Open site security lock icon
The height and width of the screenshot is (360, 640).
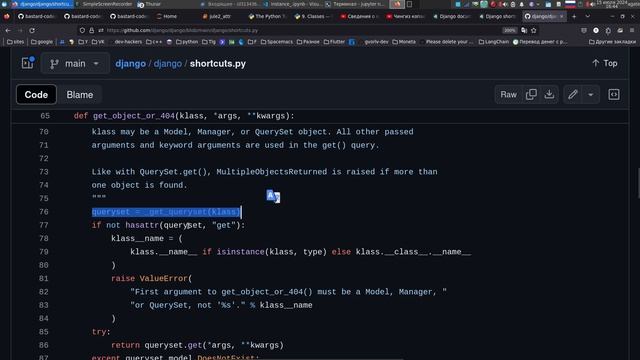coord(91,30)
